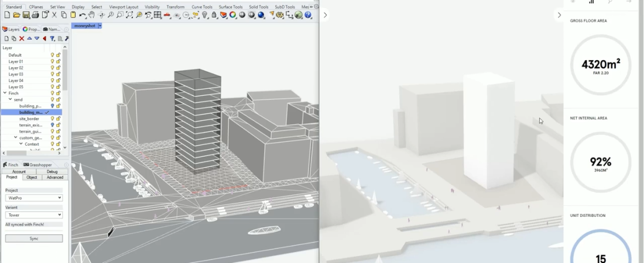Toggle lock icon on Default layer
The image size is (644, 263).
[x=58, y=55]
